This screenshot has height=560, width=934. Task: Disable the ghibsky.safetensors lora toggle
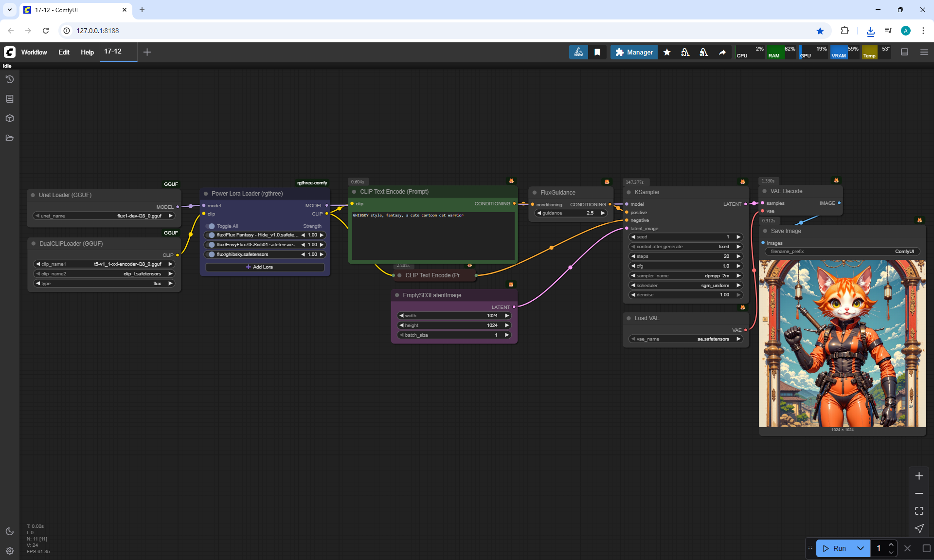point(210,254)
